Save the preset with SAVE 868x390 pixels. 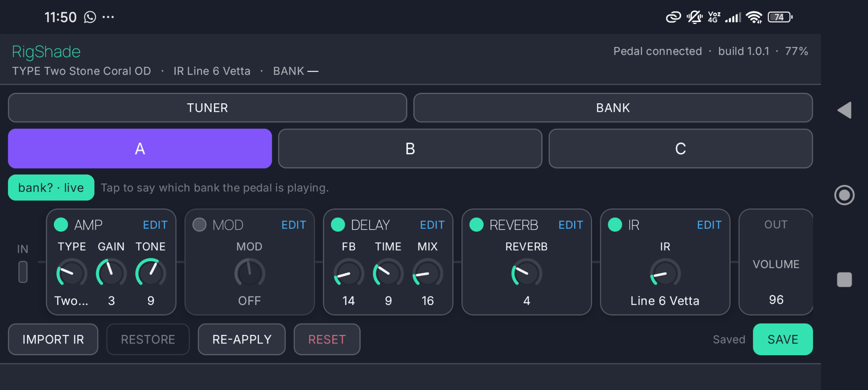coord(783,339)
